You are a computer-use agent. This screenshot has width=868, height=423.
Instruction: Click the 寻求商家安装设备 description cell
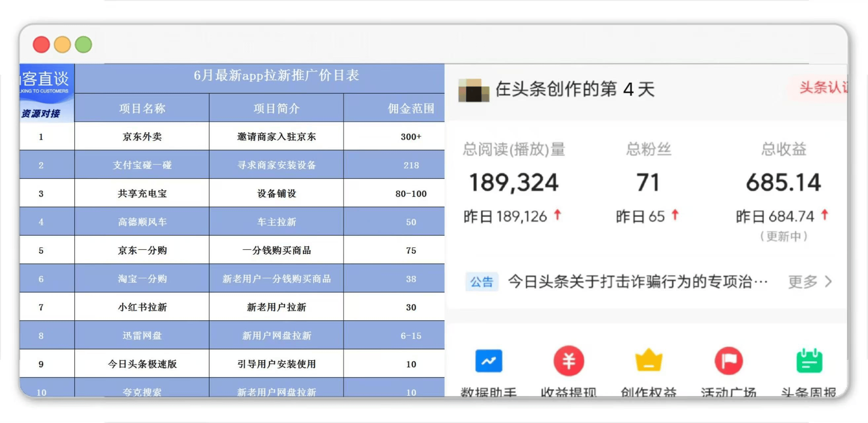point(276,165)
